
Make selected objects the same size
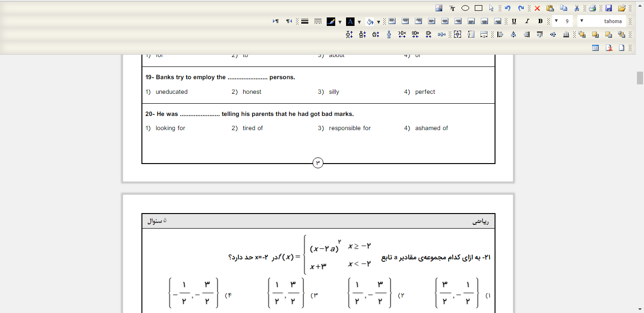point(457,34)
